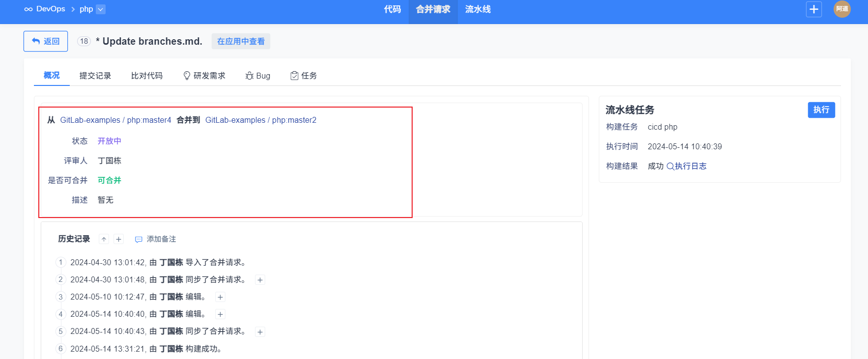Expand details of history record 3
Image resolution: width=868 pixels, height=359 pixels.
point(221,297)
